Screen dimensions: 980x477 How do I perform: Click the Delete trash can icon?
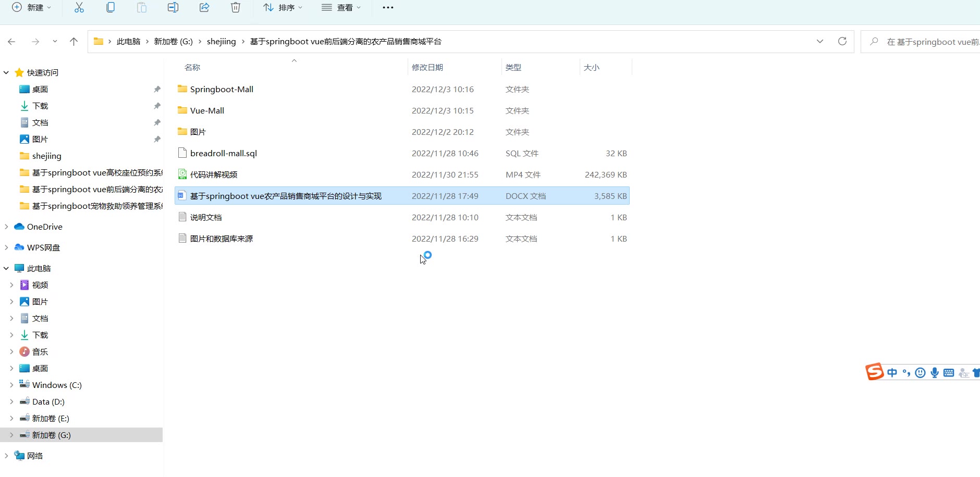[x=236, y=7]
